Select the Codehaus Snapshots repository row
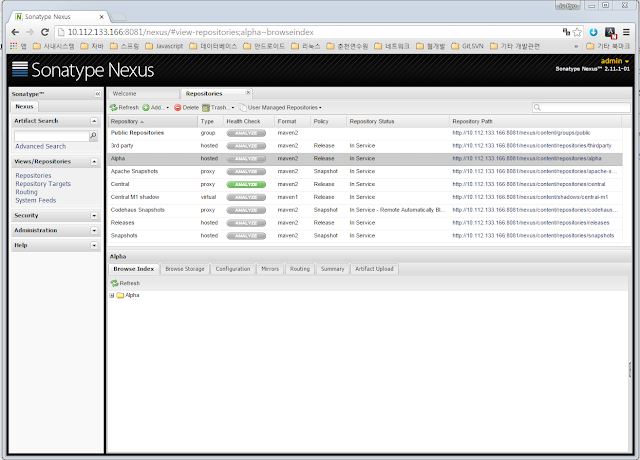The image size is (640, 460). click(x=365, y=210)
